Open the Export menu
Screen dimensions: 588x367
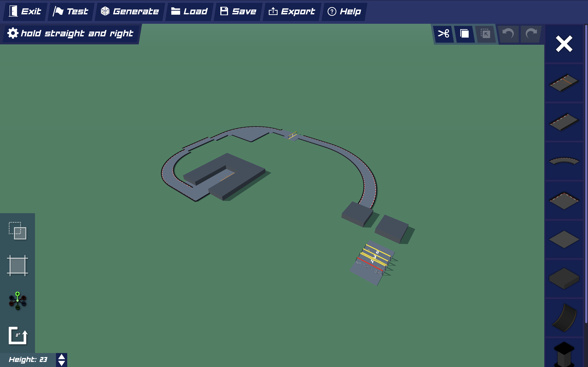point(292,11)
